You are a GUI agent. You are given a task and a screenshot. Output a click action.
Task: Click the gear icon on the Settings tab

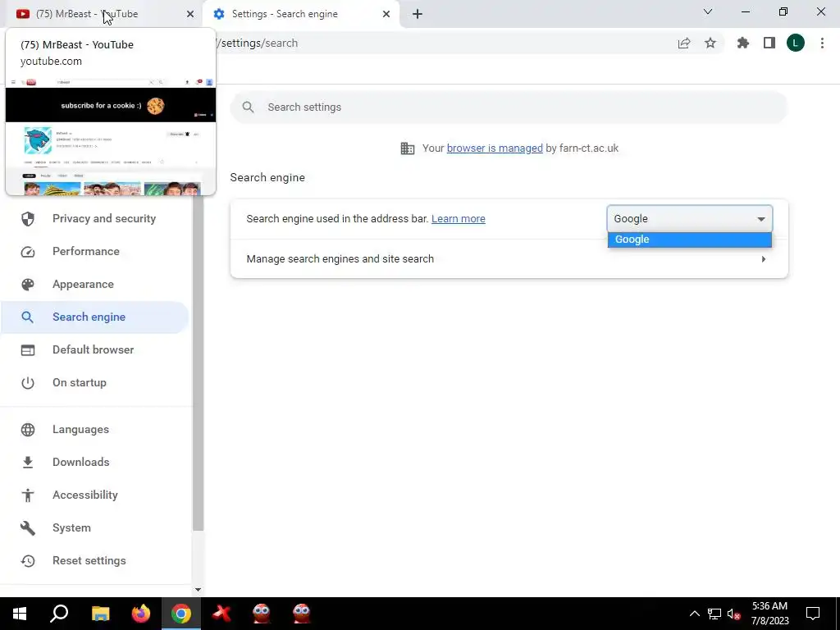click(x=218, y=14)
